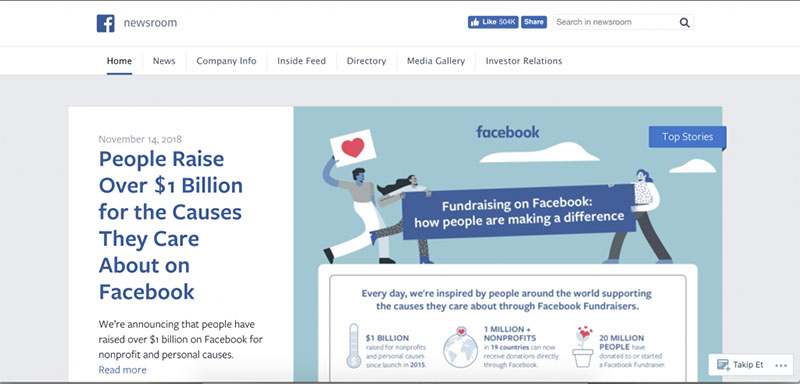
Task: Select the Directory navigation item
Action: point(366,61)
